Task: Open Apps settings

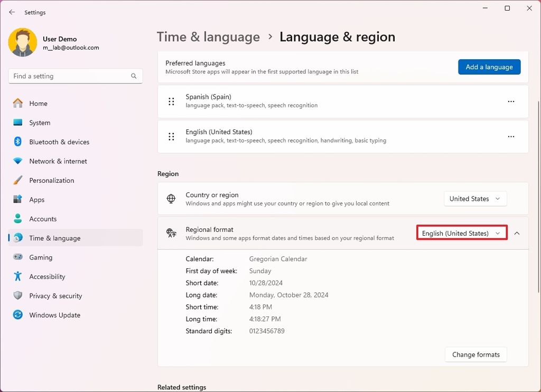Action: (x=37, y=199)
